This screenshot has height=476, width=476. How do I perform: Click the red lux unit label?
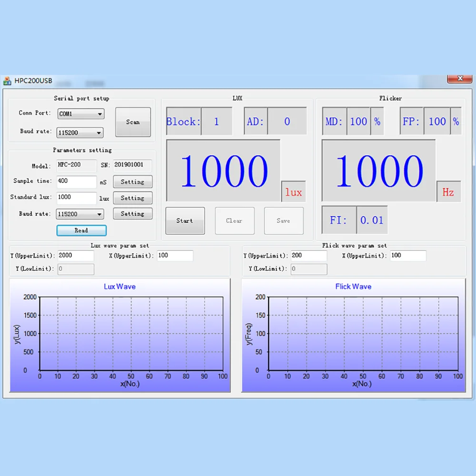(294, 192)
